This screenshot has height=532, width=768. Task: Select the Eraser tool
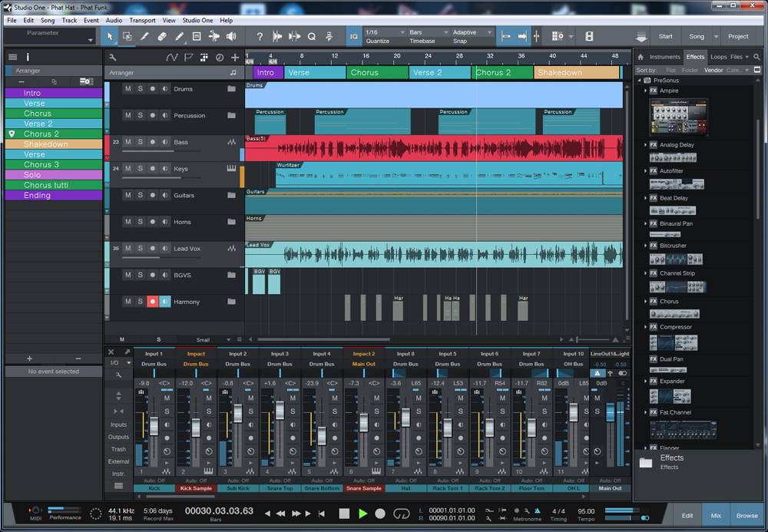161,36
